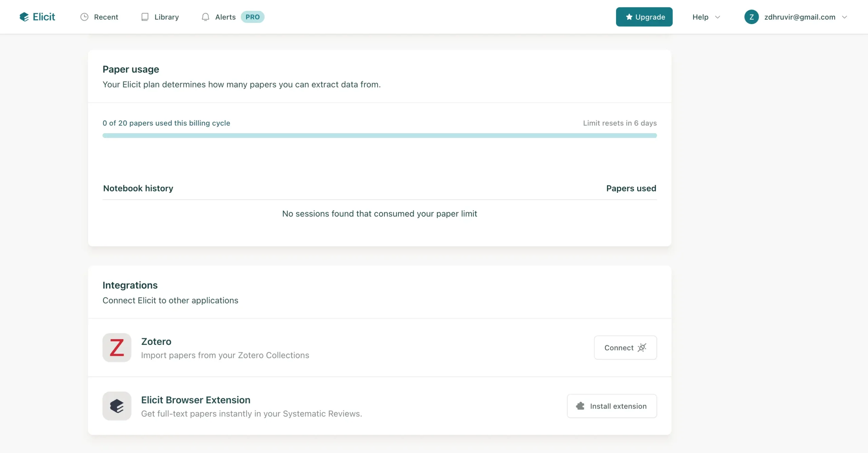Expand the Help dropdown
The image size is (868, 453).
click(706, 17)
